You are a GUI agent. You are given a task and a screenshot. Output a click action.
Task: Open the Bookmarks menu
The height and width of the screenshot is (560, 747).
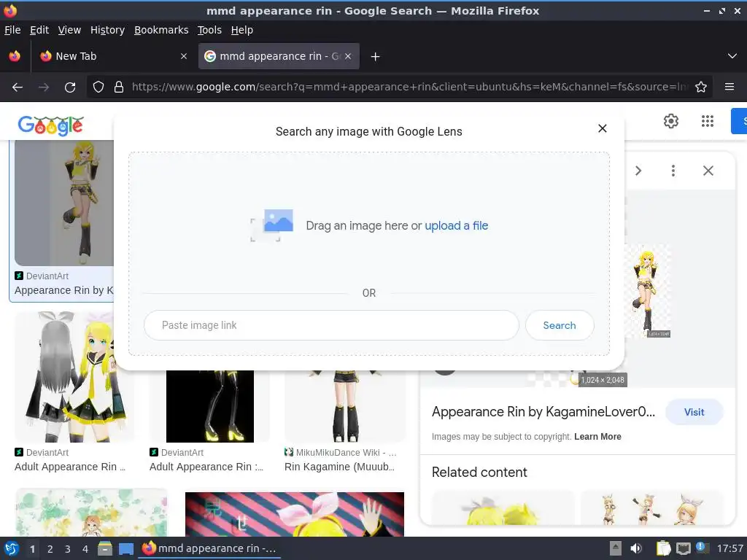(x=161, y=30)
